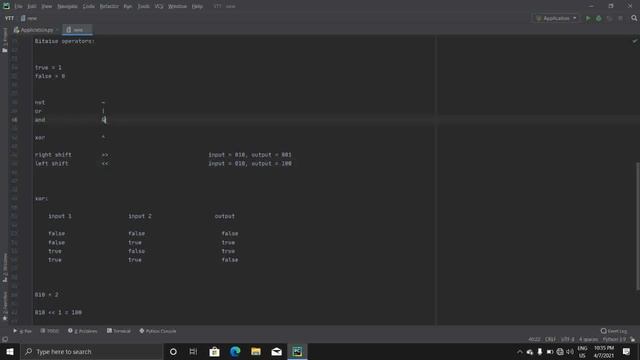This screenshot has width=640, height=360.
Task: Run the Application configuration
Action: click(x=588, y=18)
